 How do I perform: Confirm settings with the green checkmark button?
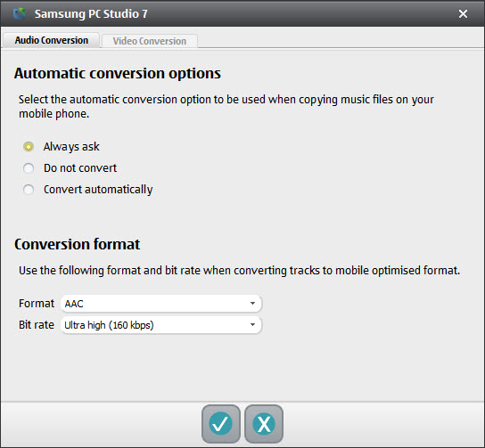(x=221, y=424)
